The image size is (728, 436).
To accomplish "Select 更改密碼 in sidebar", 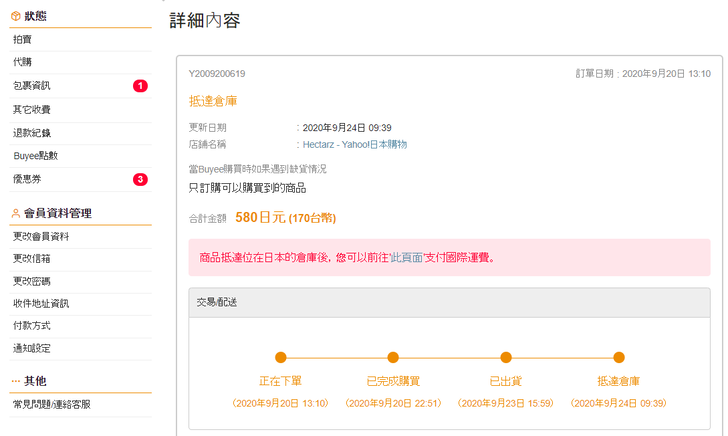I will pos(32,282).
